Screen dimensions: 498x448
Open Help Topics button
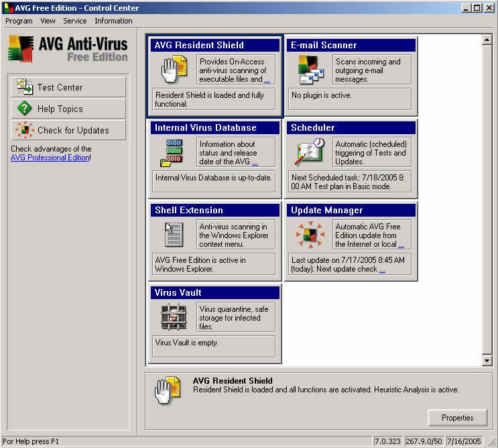pos(68,109)
